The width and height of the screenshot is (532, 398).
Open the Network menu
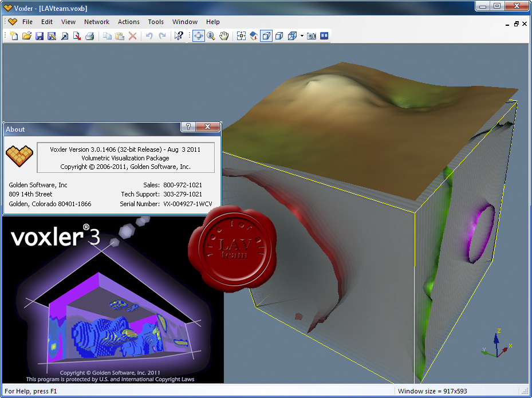[97, 22]
